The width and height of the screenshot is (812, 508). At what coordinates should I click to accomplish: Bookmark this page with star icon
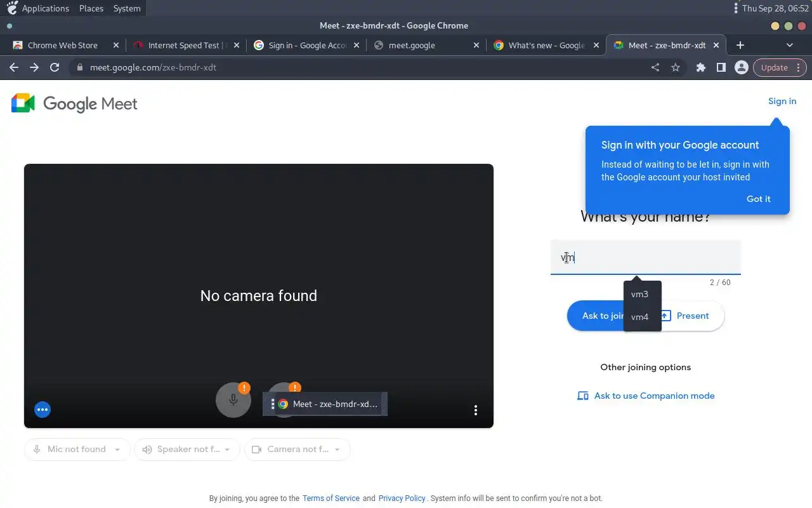pyautogui.click(x=676, y=67)
